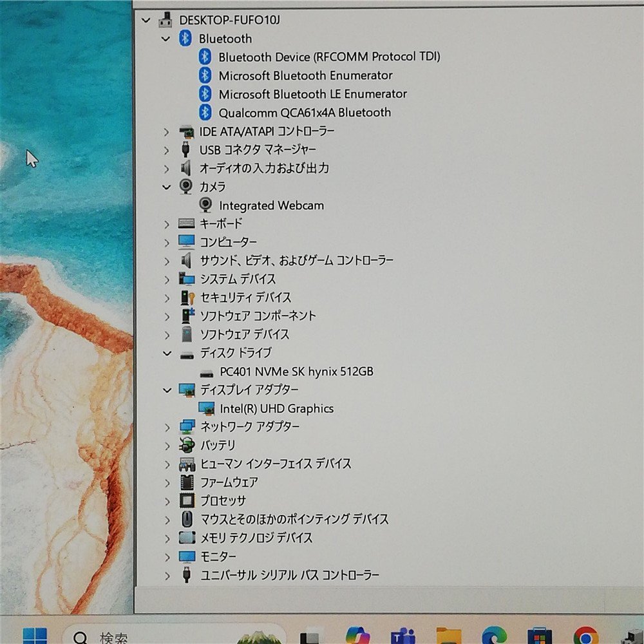Click the キーボード keyboard icon

pos(187,223)
